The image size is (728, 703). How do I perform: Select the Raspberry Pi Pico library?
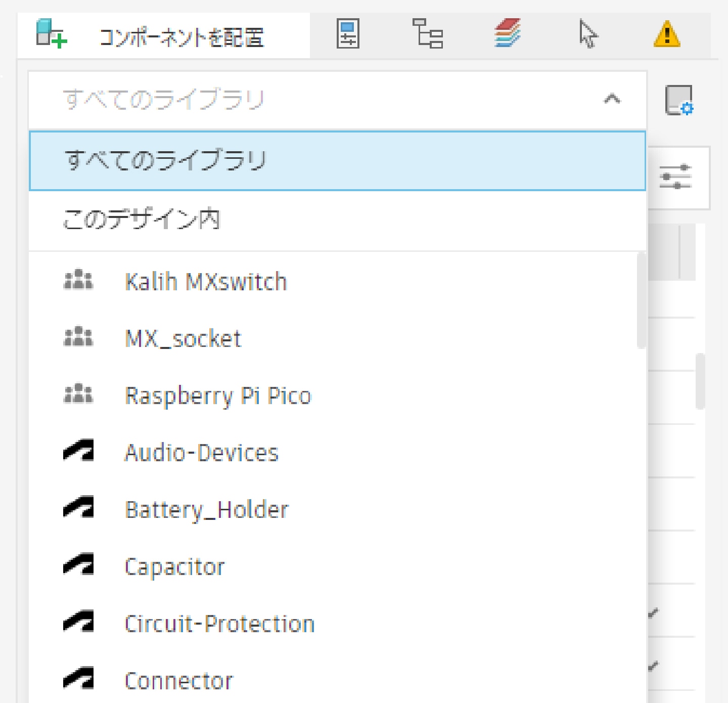coord(218,396)
